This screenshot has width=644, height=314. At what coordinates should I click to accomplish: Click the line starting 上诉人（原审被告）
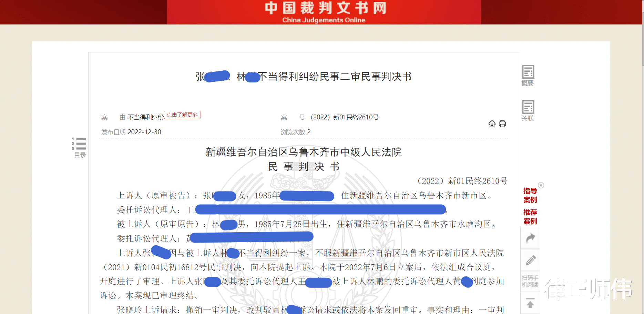pos(305,196)
